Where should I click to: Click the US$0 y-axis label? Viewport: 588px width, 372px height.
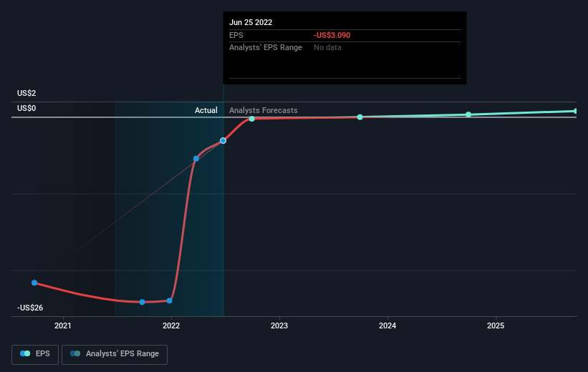click(x=26, y=108)
